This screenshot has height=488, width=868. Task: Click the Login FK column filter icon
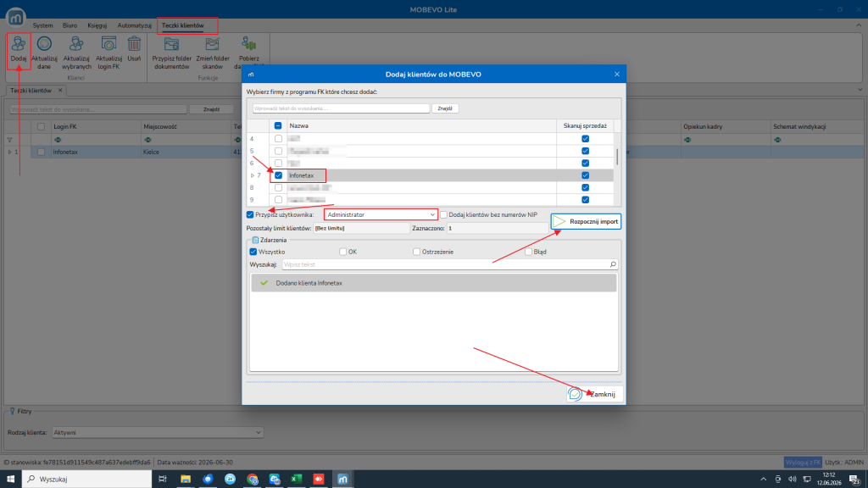(x=58, y=140)
